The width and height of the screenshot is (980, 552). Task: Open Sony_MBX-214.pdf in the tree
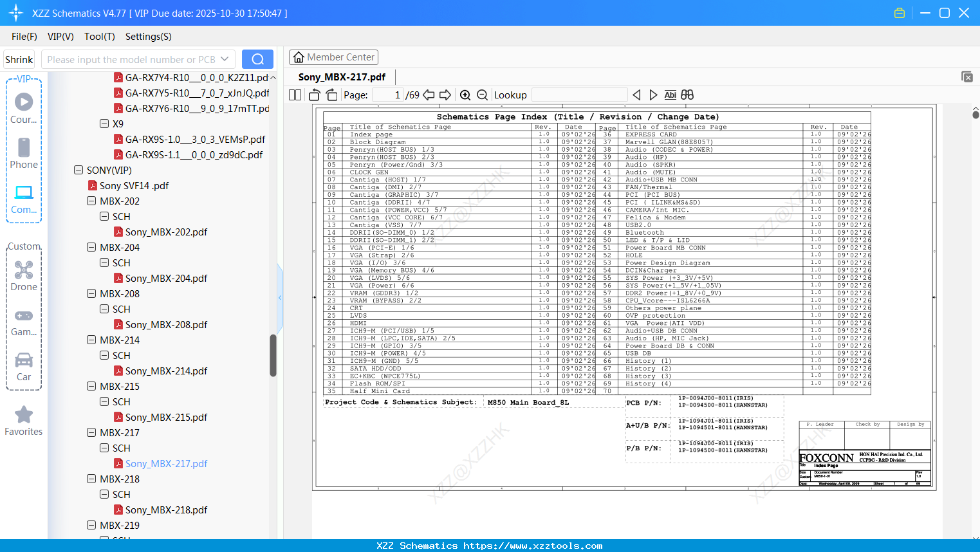(166, 371)
